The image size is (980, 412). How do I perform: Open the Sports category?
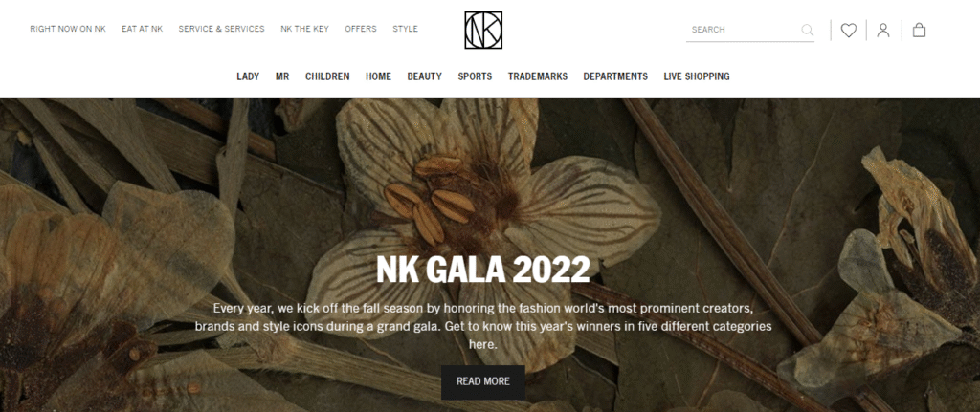coord(475,76)
